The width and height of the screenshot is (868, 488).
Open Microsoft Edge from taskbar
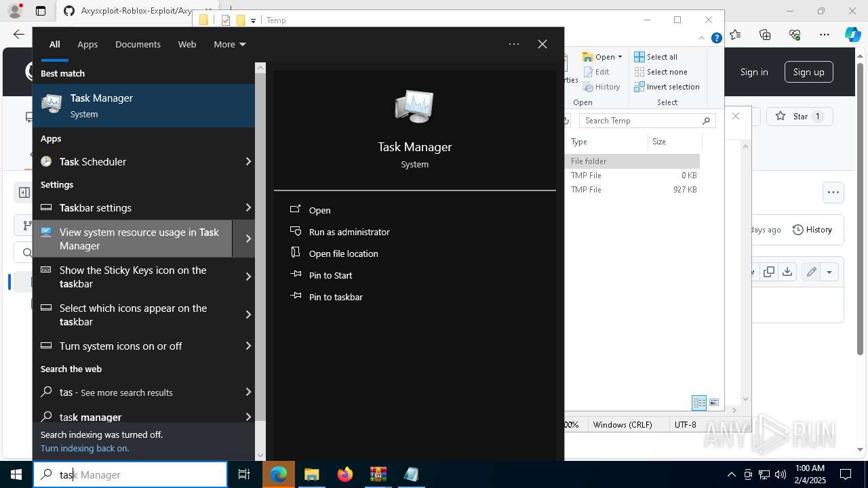(279, 474)
